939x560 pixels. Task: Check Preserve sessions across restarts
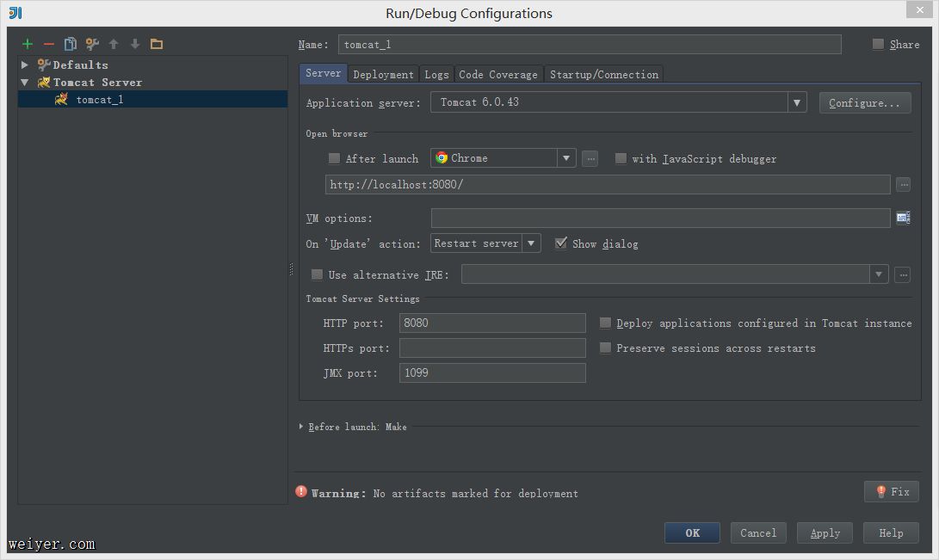(605, 348)
